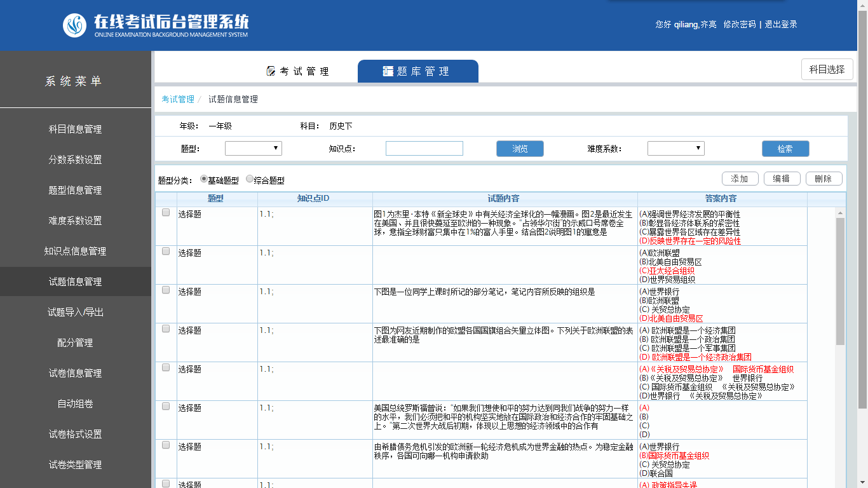Select the 基础题型 radio button
868x488 pixels.
click(x=204, y=180)
